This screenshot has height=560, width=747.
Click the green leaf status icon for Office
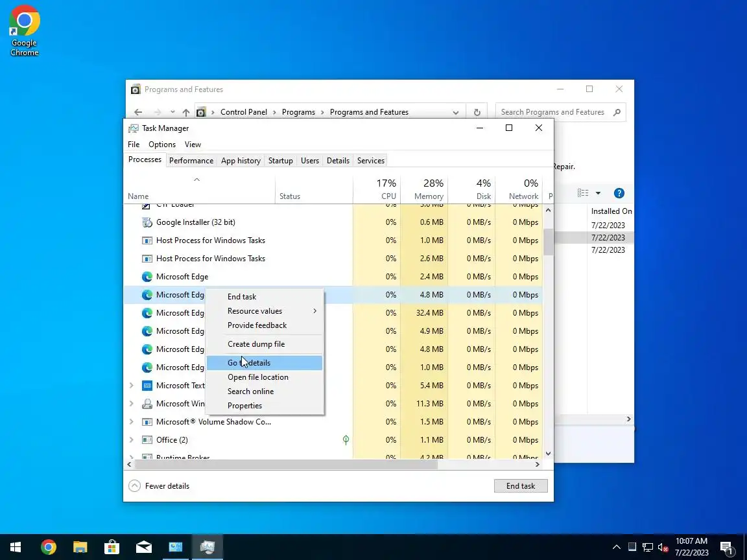click(x=346, y=440)
